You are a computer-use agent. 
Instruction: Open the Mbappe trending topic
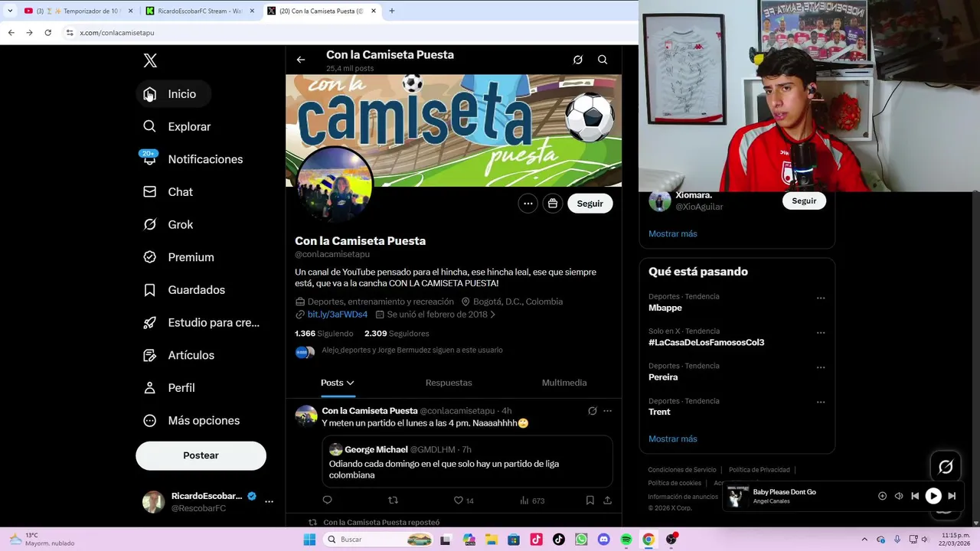(665, 308)
